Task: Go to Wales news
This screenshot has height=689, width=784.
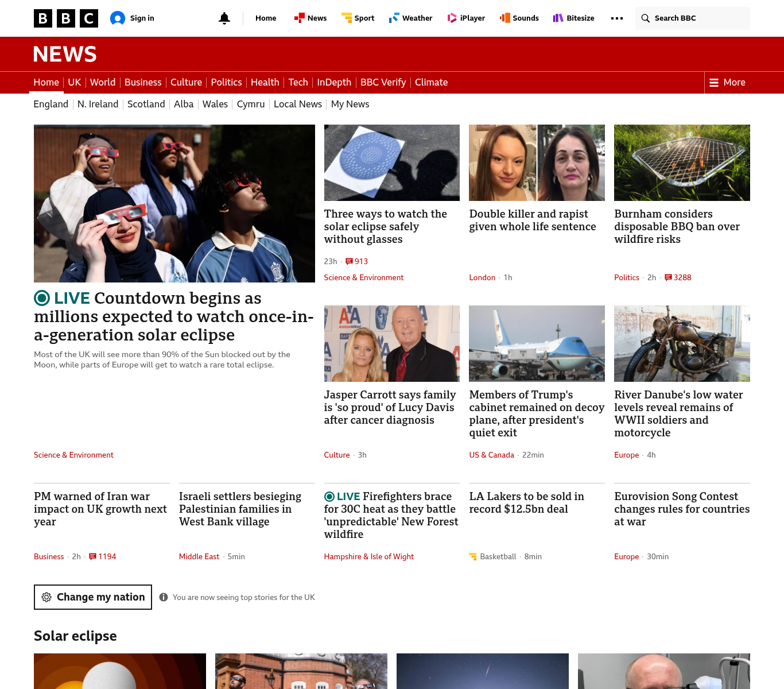Action: 215,104
